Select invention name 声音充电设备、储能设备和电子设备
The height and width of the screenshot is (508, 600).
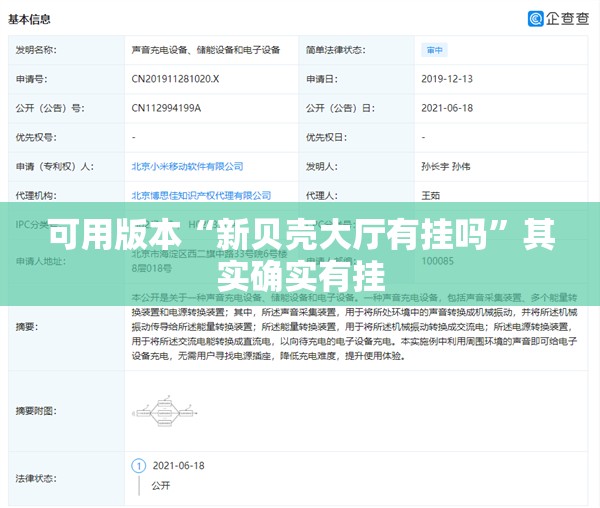pos(206,50)
